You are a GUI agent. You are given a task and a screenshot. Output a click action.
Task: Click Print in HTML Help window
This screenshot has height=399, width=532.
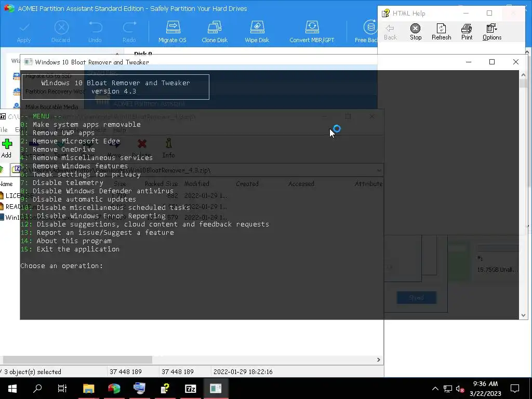467,32
